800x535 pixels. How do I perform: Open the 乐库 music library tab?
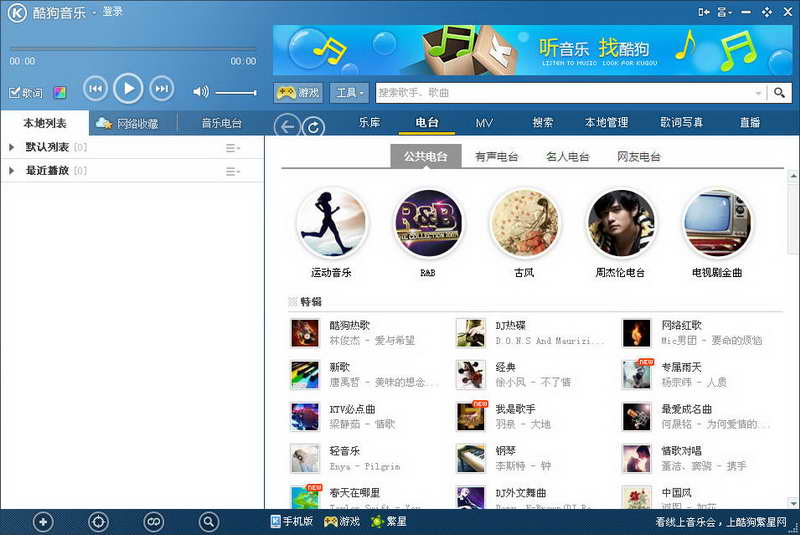(x=369, y=122)
